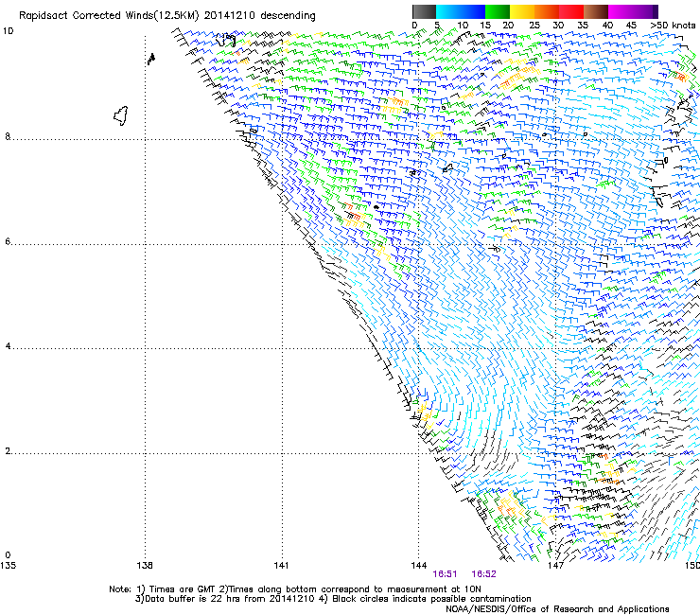Viewport: 700px width, 615px height.
Task: Select the orange 25–30 knots legend swatch
Action: click(x=547, y=11)
